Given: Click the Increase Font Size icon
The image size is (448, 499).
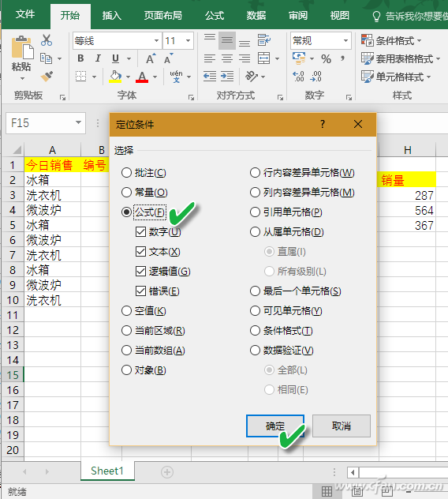Looking at the screenshot, I should click(151, 58).
